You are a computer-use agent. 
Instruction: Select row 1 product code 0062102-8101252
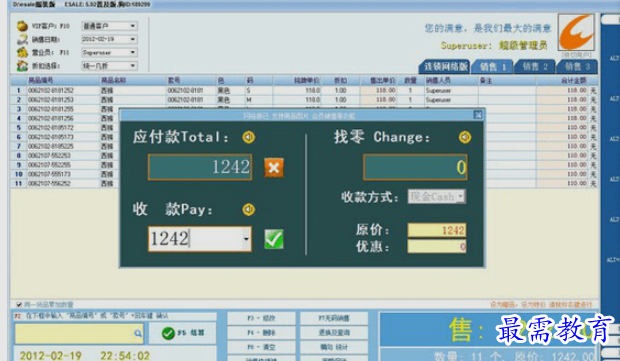pos(51,90)
